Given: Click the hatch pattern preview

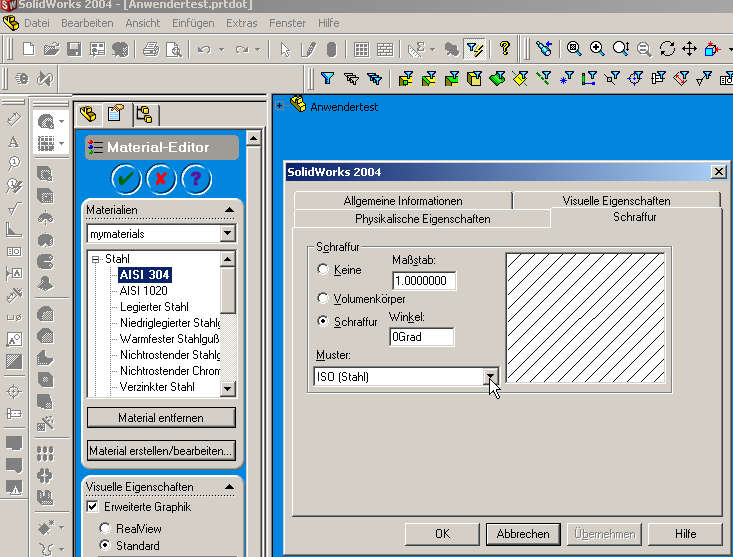Looking at the screenshot, I should (585, 318).
